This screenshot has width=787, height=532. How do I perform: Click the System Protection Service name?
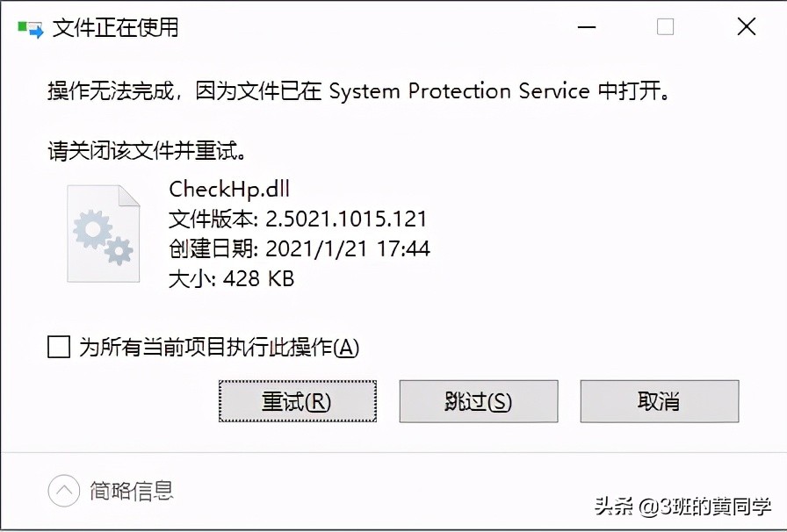coord(458,91)
